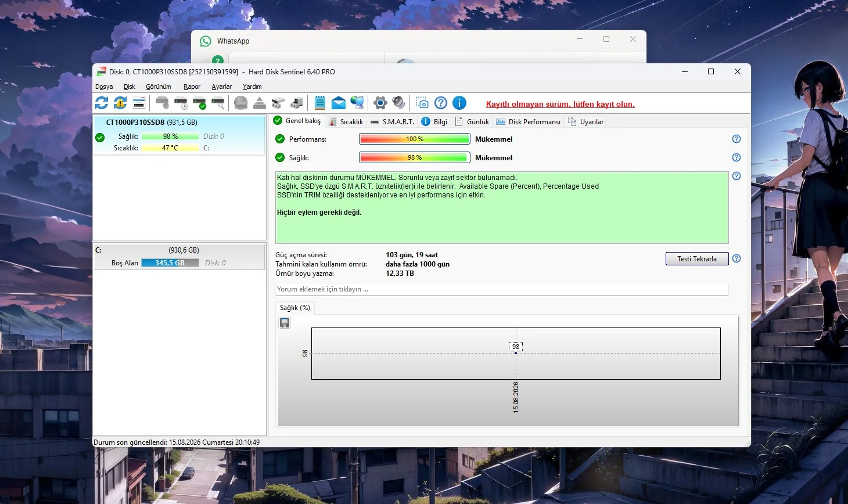Click the '12,33 TB' lifetime writes value
This screenshot has height=504, width=848.
[400, 273]
